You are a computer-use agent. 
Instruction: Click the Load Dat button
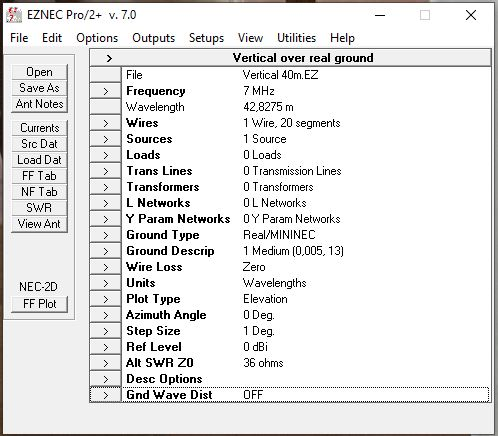39,160
